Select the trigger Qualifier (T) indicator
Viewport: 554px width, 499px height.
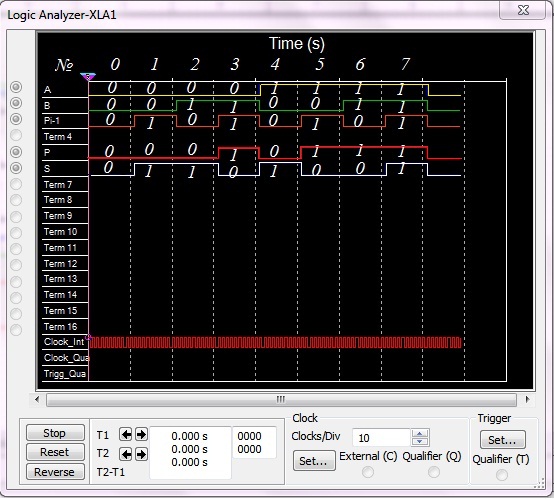[502, 475]
